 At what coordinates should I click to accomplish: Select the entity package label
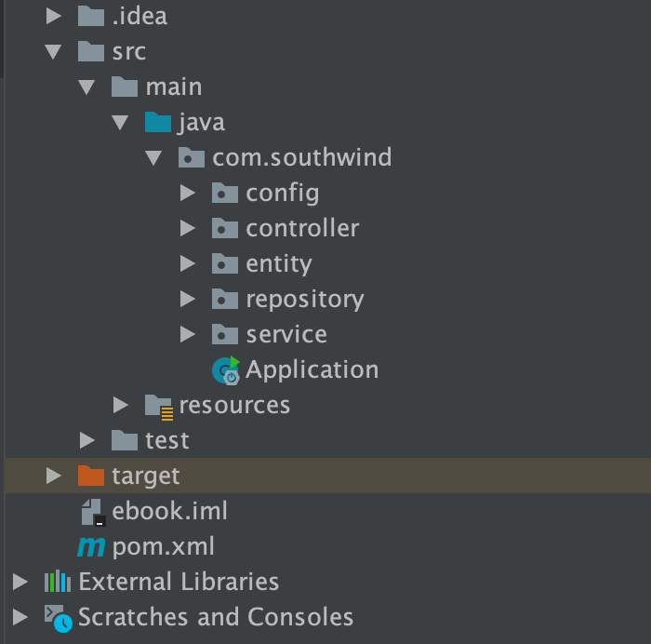pyautogui.click(x=278, y=264)
